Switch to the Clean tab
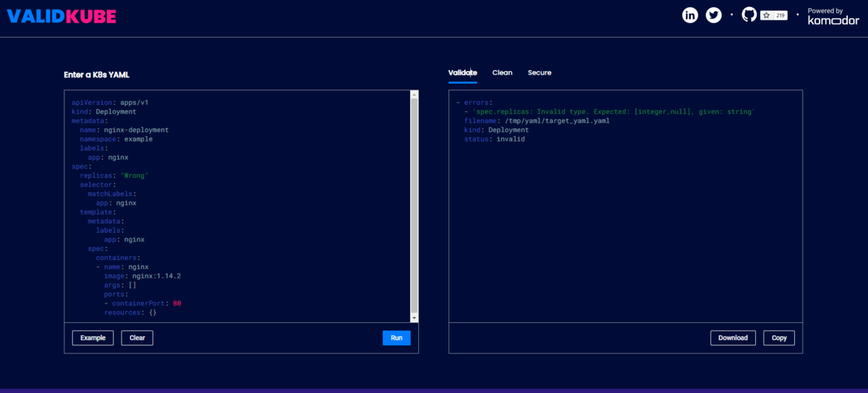The height and width of the screenshot is (393, 868). point(503,73)
